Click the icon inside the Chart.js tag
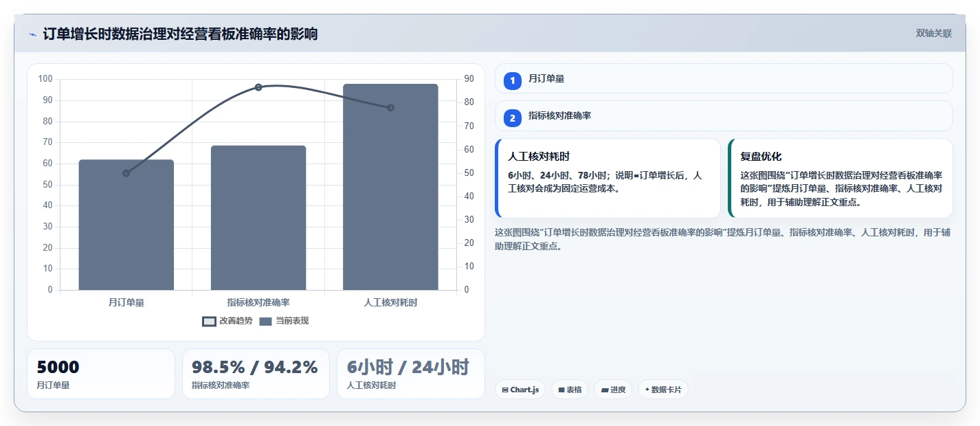Screen dimensions: 980x426 click(505, 390)
